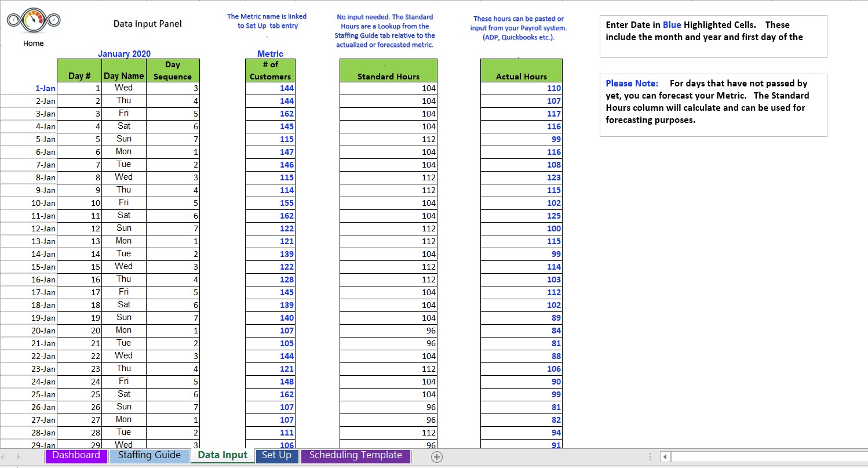Click the 13-Jan date cell

[x=29, y=241]
